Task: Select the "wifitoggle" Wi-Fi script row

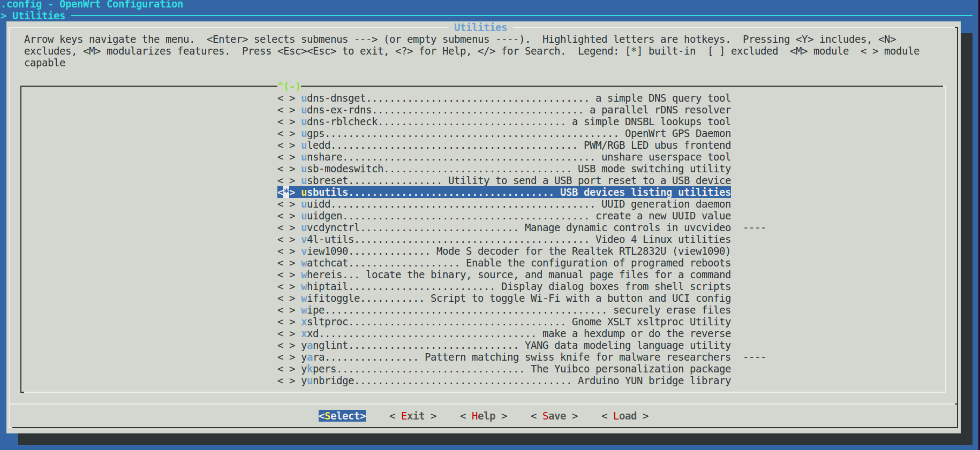Action: click(x=504, y=299)
